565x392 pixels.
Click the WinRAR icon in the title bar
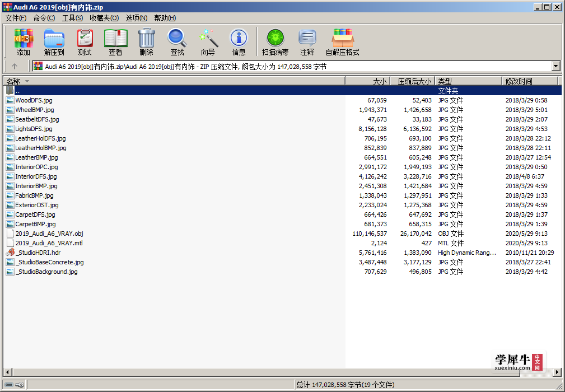click(7, 7)
